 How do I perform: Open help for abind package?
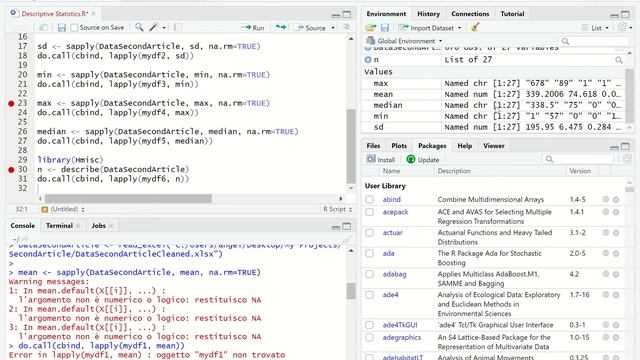(x=606, y=199)
